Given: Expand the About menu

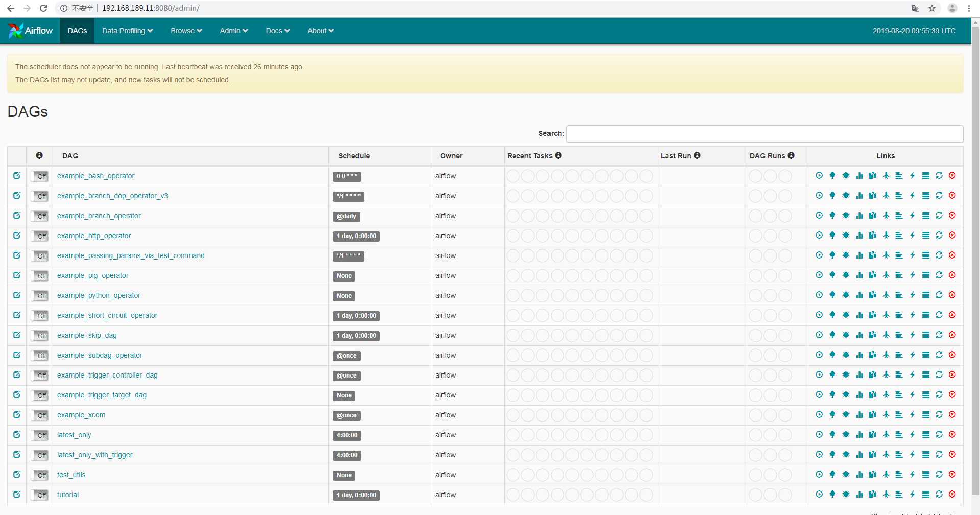Looking at the screenshot, I should click(321, 31).
